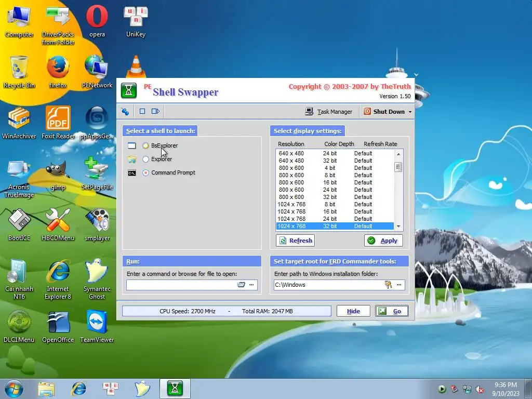Image resolution: width=532 pixels, height=399 pixels.
Task: Launch the smplayer desktop icon
Action: tap(97, 224)
